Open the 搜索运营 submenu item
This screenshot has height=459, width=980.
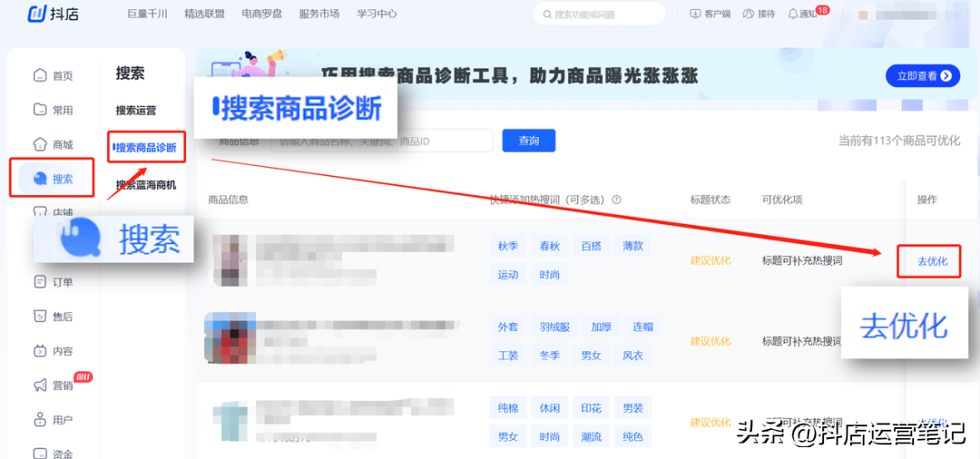135,111
